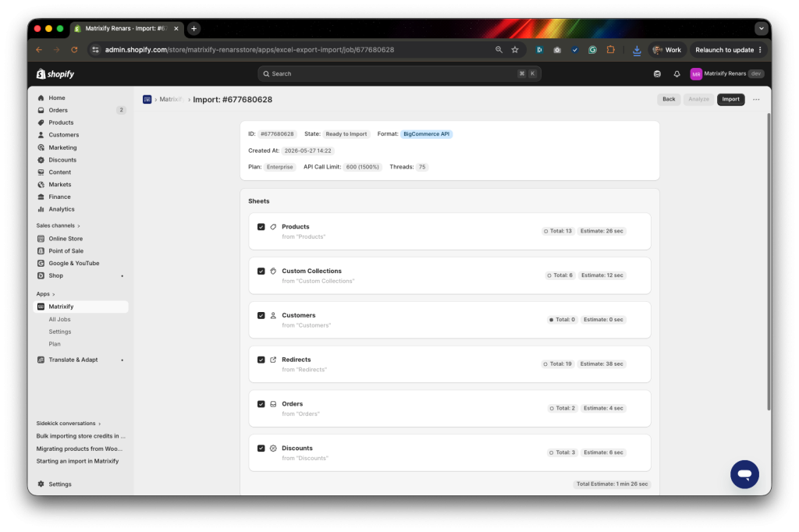This screenshot has width=799, height=532.
Task: Open a new browser tab
Action: point(194,29)
